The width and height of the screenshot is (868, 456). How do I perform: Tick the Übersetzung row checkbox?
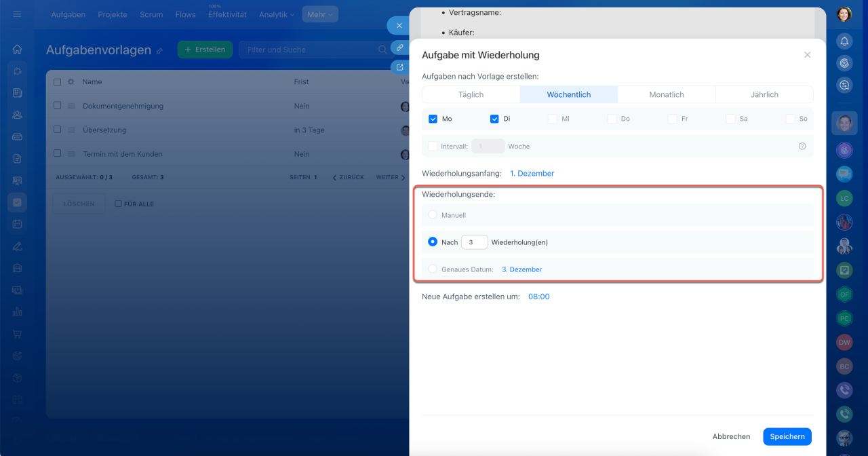point(57,130)
